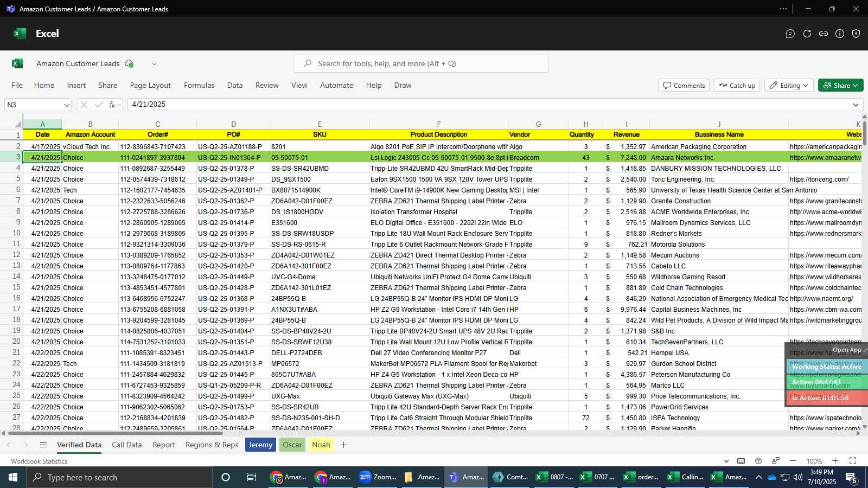Click the 100% zoom level
The width and height of the screenshot is (868, 488).
click(814, 461)
